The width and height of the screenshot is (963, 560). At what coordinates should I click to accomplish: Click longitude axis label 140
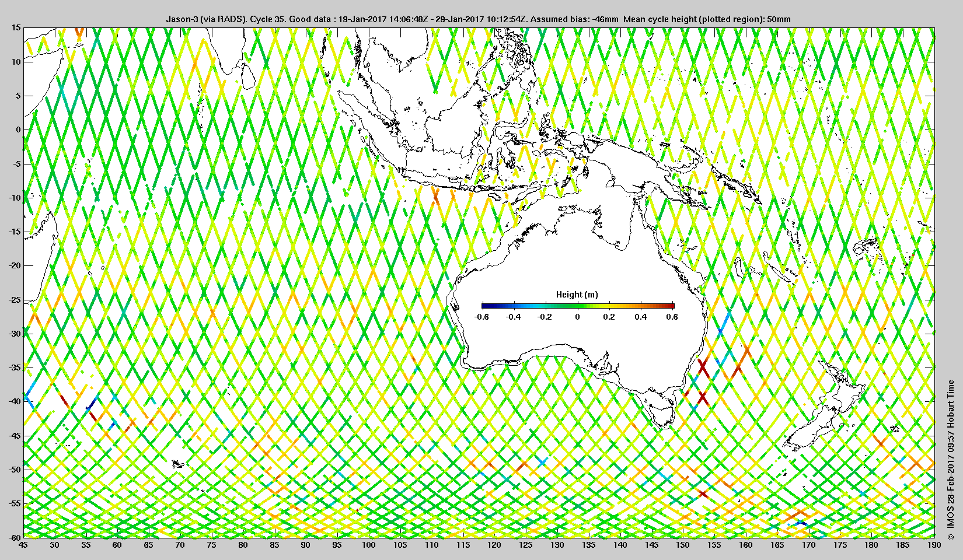620,545
